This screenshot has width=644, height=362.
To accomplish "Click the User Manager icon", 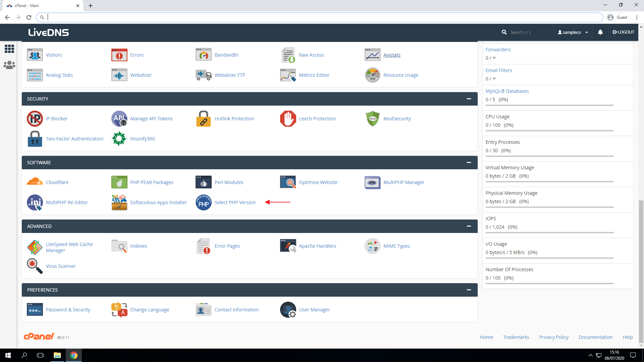I will click(x=288, y=310).
